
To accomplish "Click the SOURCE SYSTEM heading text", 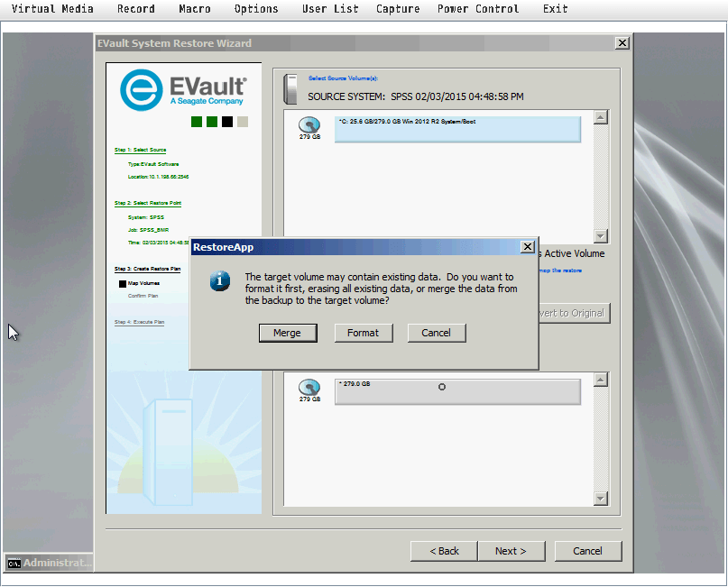I will (x=416, y=97).
